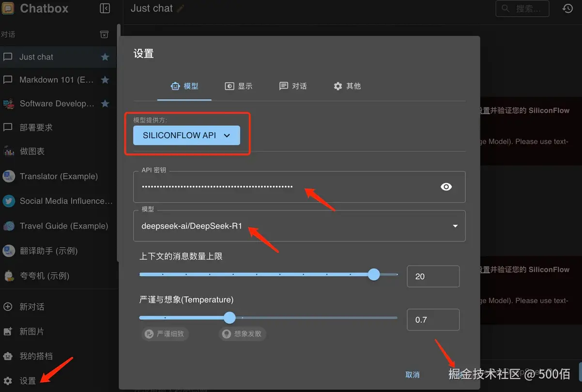Clear conversations using the trash icon
582x392 pixels.
point(104,34)
